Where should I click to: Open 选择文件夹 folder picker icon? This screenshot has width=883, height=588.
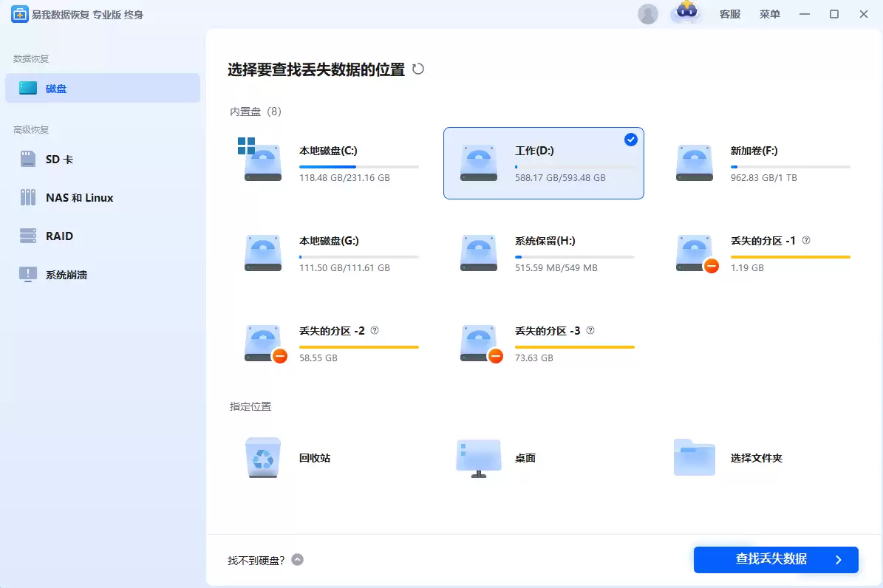click(x=694, y=457)
